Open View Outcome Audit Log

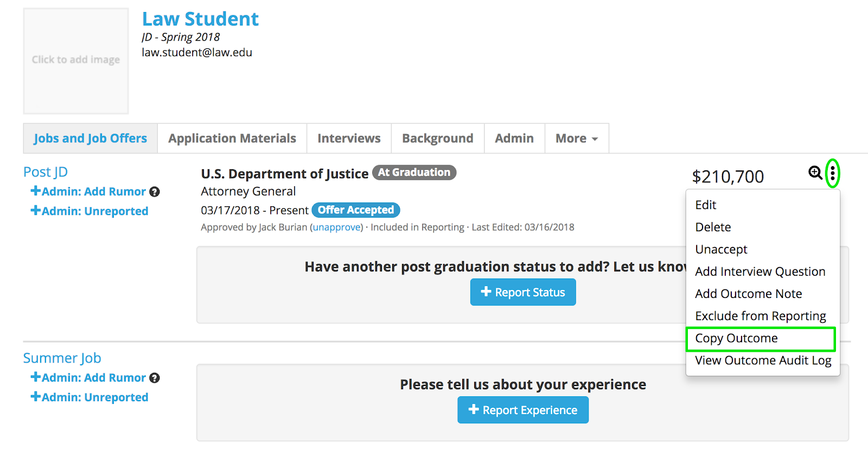763,360
